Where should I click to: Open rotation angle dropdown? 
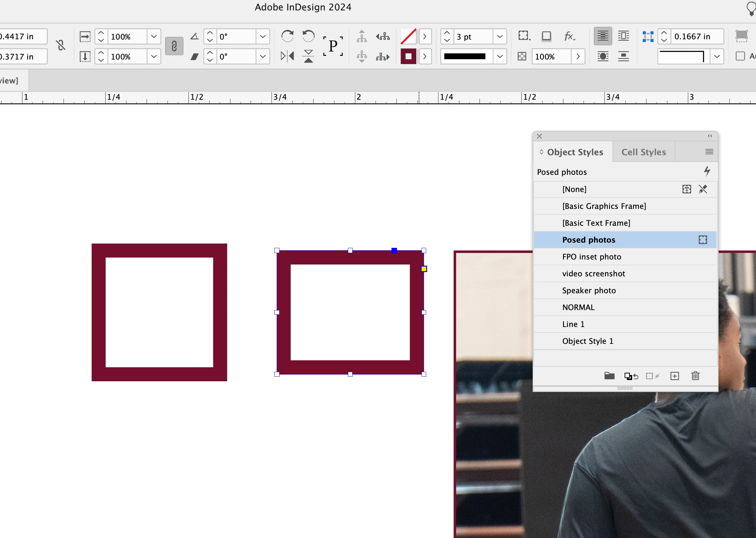pyautogui.click(x=263, y=36)
